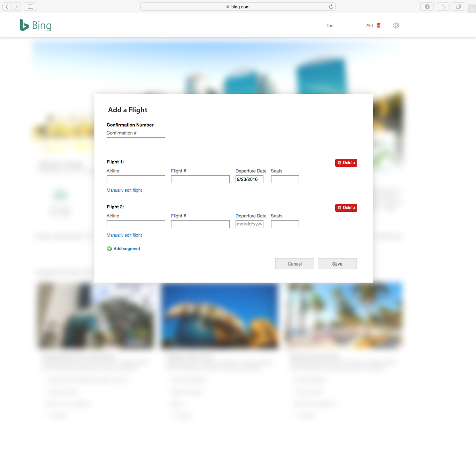Click the Flight 1 Flight # field
The image size is (476, 476).
pyautogui.click(x=200, y=179)
